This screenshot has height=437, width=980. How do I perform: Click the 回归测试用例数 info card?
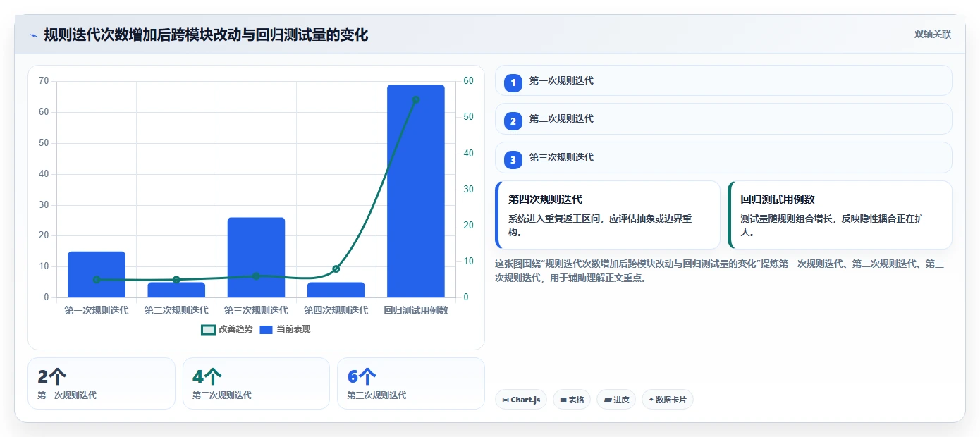click(840, 215)
